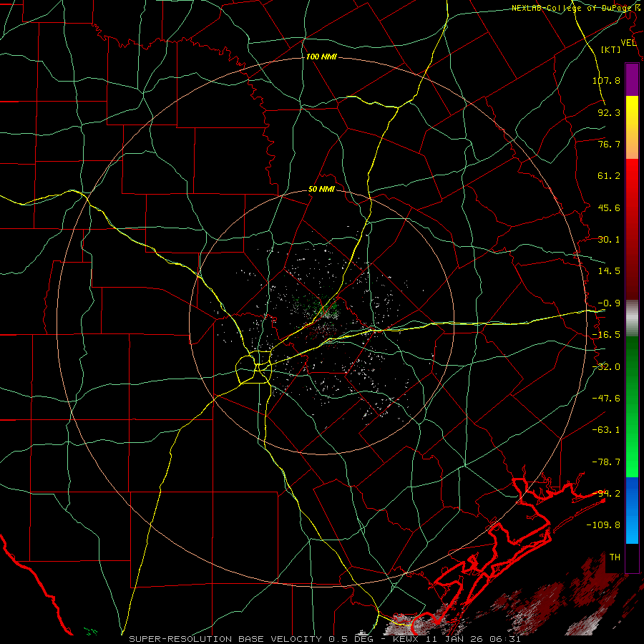Click the 92.3 scale value
Viewport: 644px width, 644px height.
coord(609,112)
